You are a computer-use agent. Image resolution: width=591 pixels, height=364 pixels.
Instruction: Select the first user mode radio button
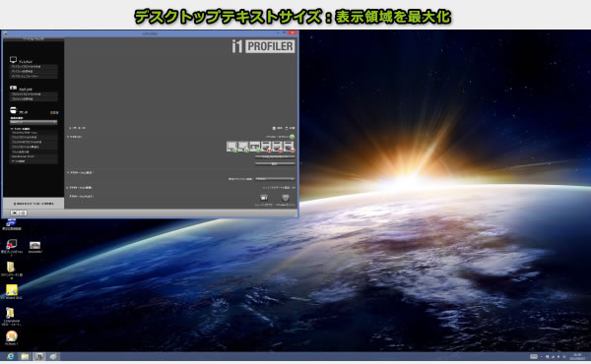click(x=274, y=128)
